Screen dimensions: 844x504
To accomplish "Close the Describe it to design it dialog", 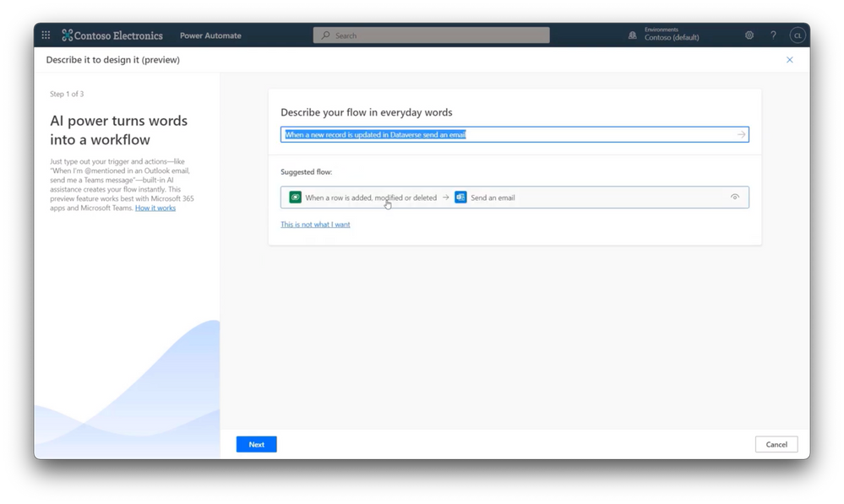I will coord(790,60).
